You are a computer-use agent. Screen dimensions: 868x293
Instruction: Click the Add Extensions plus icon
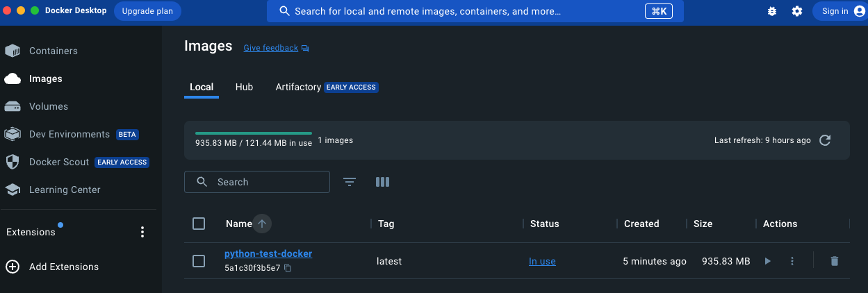tap(13, 267)
